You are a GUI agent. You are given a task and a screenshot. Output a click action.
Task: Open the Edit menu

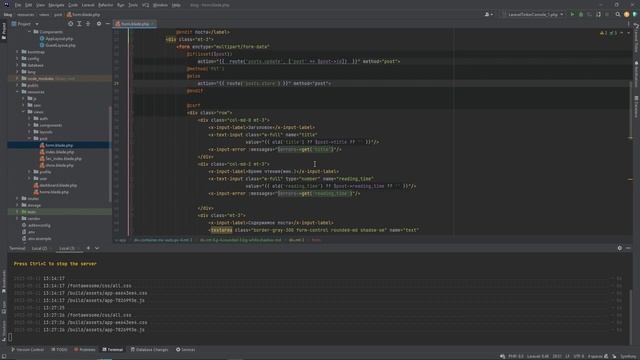[29, 5]
